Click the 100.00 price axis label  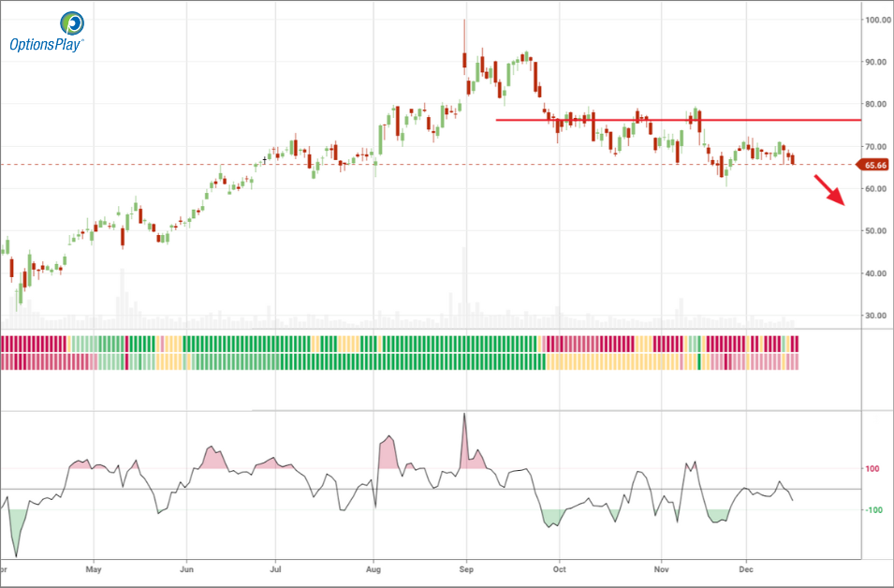877,20
